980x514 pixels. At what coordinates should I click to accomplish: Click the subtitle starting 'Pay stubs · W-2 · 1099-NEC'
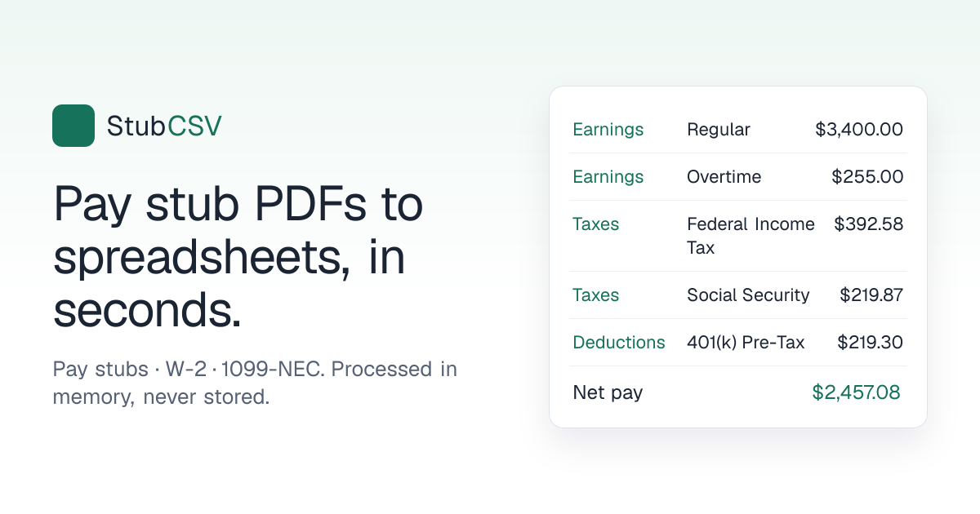[x=255, y=383]
